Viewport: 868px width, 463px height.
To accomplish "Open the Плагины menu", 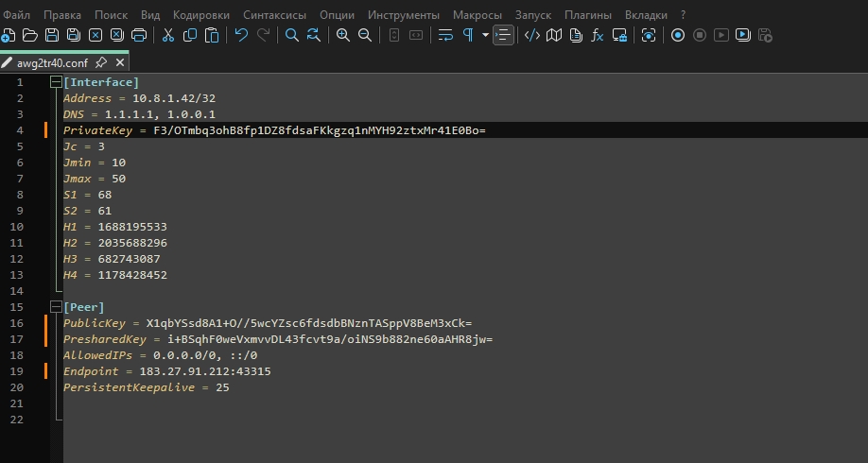I will (x=587, y=15).
